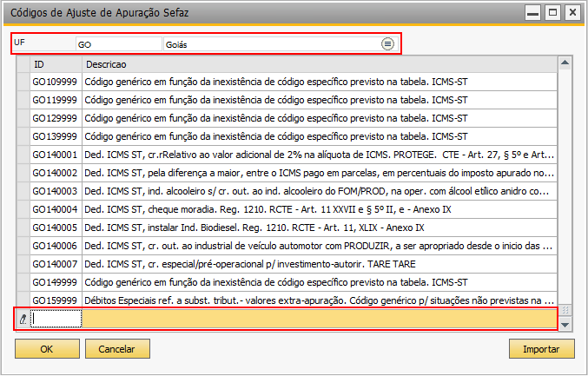This screenshot has width=588, height=376.
Task: Click the empty ID cell in new row
Action: coord(56,319)
